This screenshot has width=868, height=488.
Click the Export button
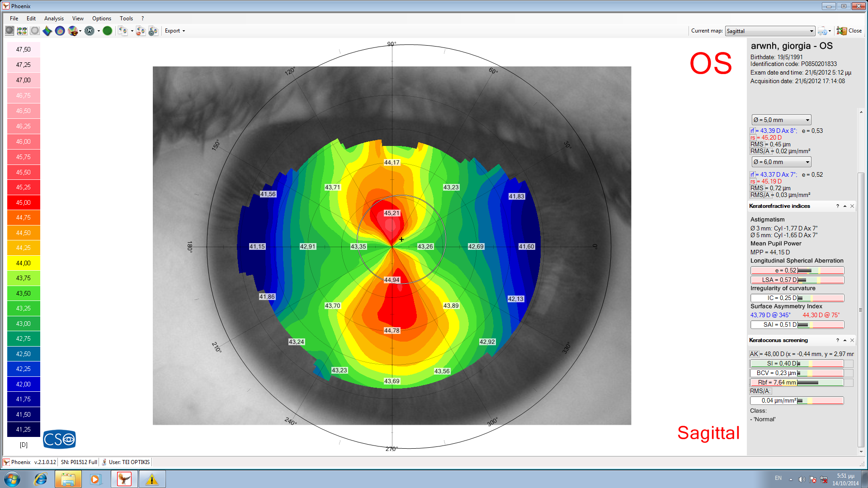[175, 31]
